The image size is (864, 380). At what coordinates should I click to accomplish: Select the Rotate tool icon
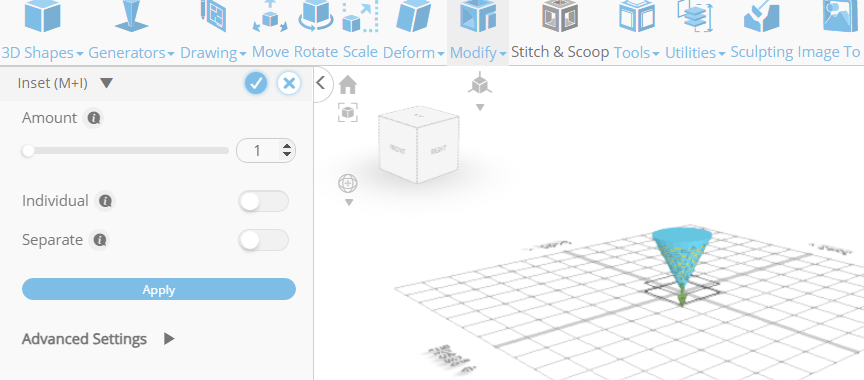point(316,16)
